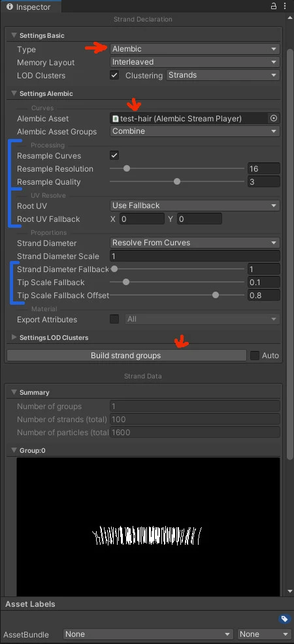
Task: Click the Resample Resolution slider
Action: coord(177,168)
